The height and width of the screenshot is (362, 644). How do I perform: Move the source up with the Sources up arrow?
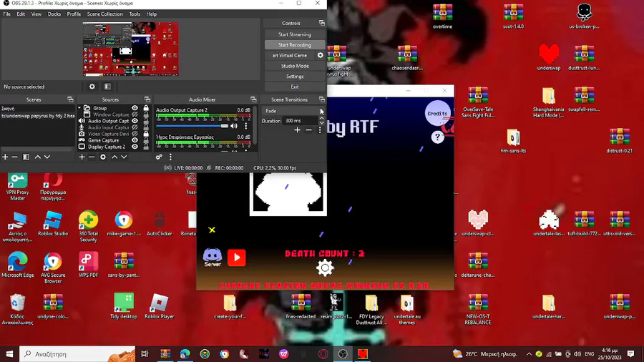click(114, 157)
